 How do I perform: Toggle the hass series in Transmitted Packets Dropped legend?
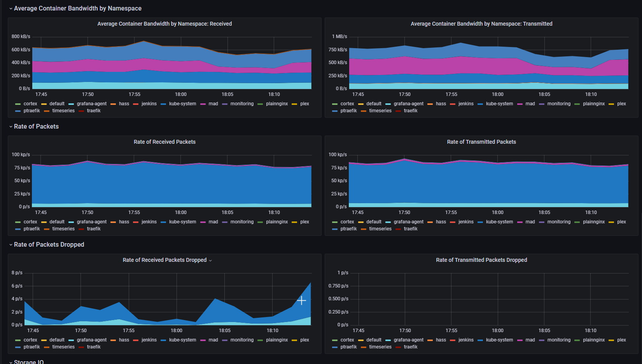(x=441, y=340)
